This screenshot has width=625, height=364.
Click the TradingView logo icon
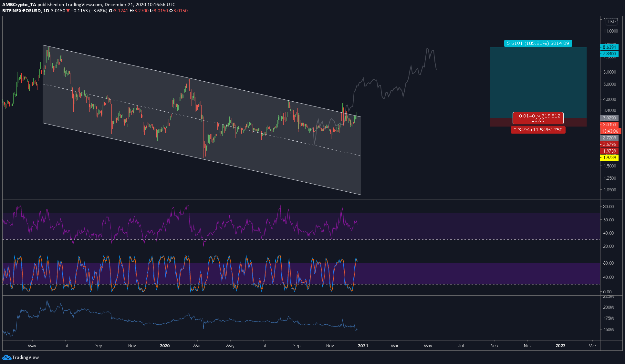(6, 357)
